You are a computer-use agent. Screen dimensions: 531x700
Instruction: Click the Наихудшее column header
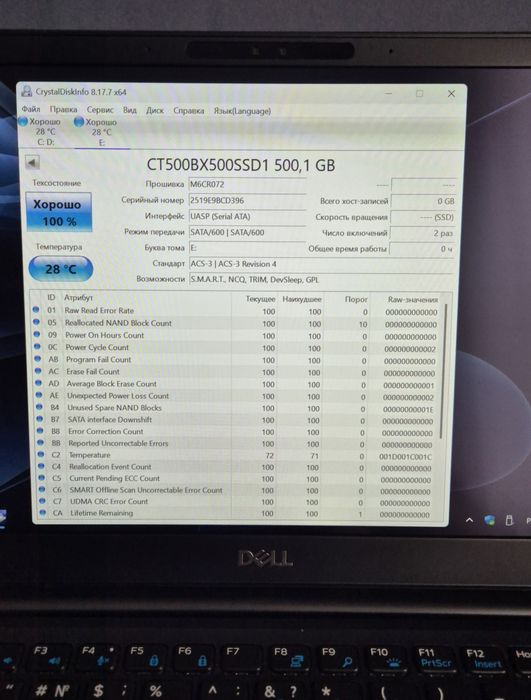click(301, 299)
